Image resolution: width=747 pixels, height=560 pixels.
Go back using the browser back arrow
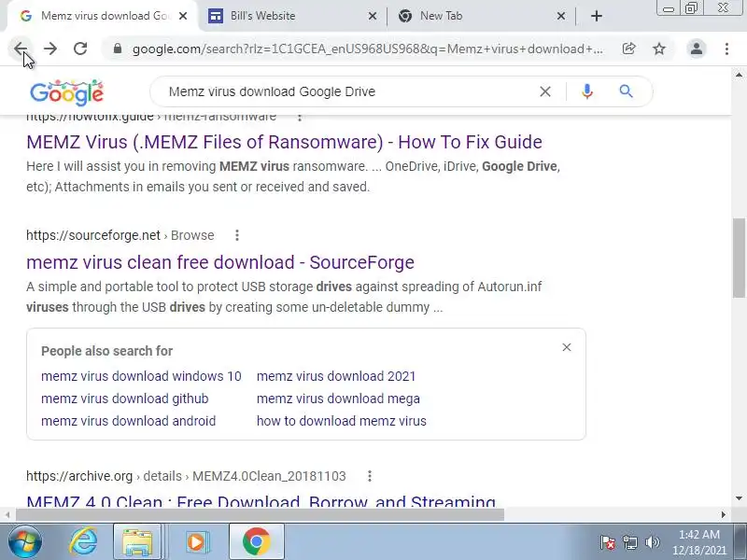pos(21,49)
